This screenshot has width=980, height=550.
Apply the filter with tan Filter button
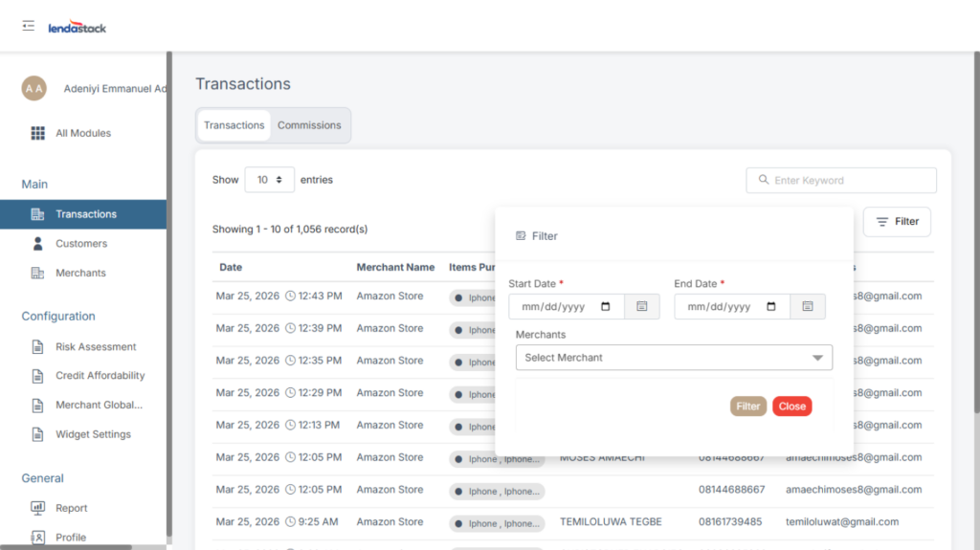[x=747, y=407]
